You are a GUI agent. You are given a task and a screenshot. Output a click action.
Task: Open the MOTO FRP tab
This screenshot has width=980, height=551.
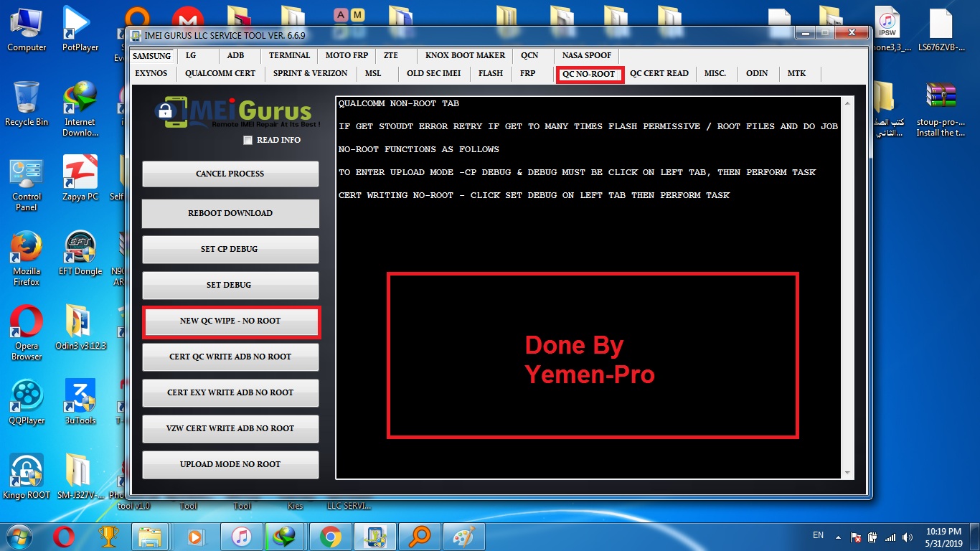(x=347, y=55)
